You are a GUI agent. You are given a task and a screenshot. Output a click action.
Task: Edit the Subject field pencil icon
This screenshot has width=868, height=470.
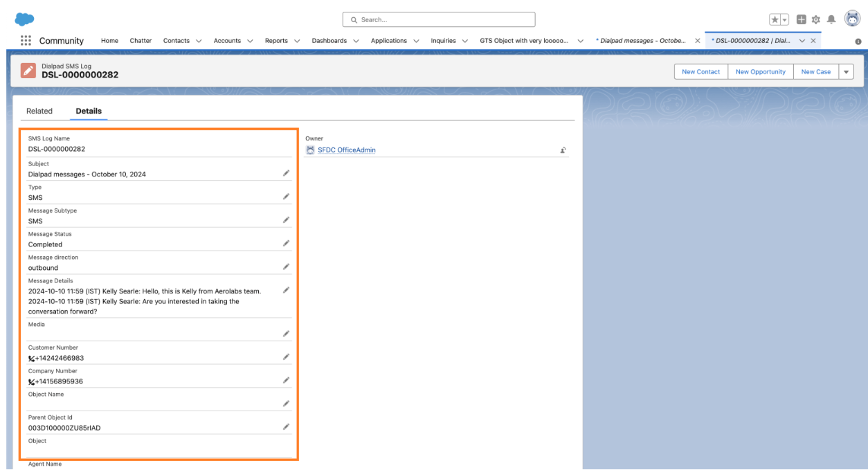(286, 173)
